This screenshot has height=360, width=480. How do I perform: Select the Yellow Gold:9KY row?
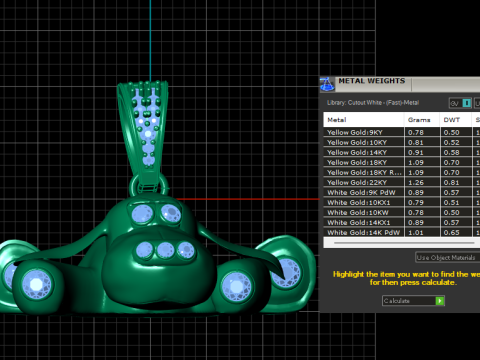[x=402, y=132]
